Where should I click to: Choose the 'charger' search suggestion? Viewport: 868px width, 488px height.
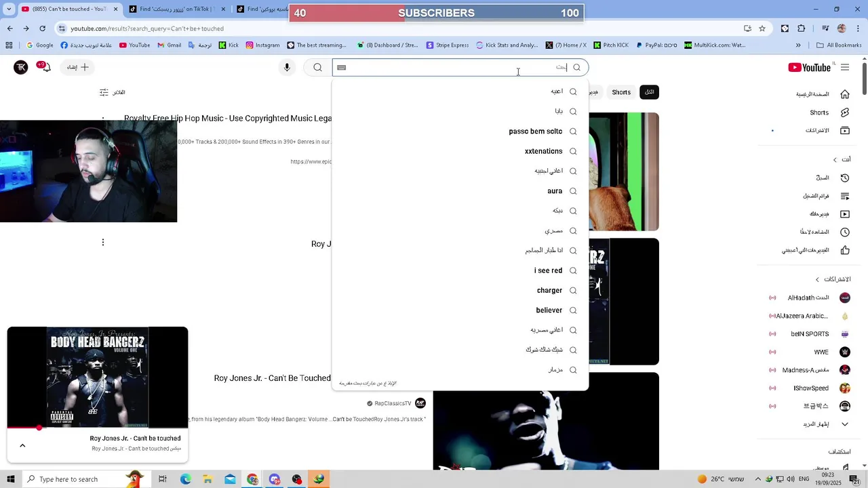[x=460, y=290]
